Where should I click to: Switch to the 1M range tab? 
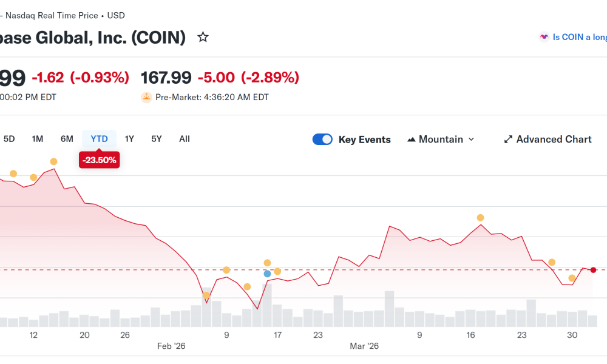[38, 139]
